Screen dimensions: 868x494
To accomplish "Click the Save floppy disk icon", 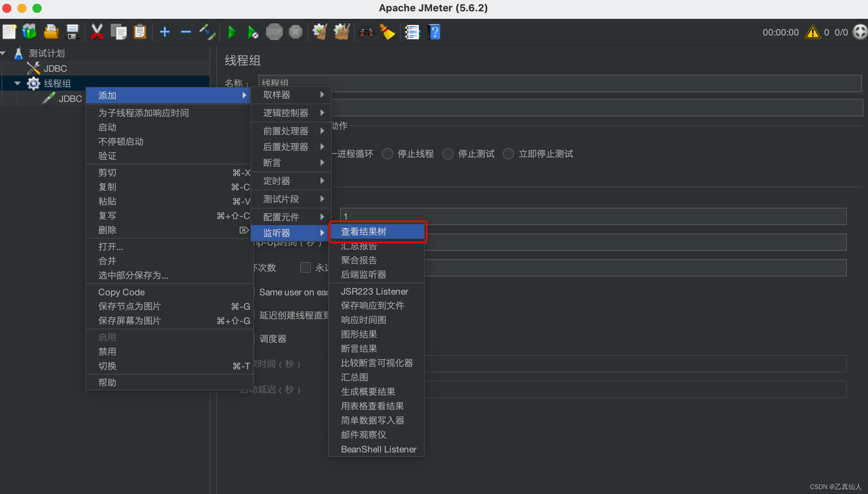I will pos(73,32).
